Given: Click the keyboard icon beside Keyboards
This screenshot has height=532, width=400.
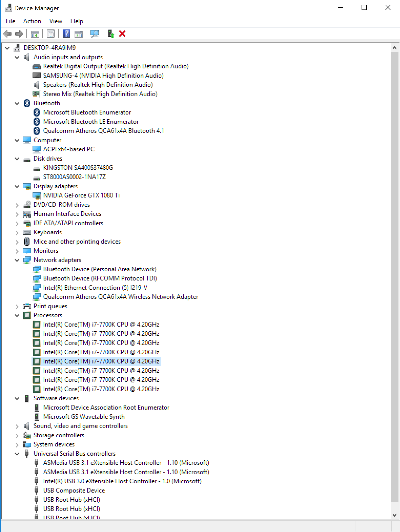Looking at the screenshot, I should (x=27, y=232).
